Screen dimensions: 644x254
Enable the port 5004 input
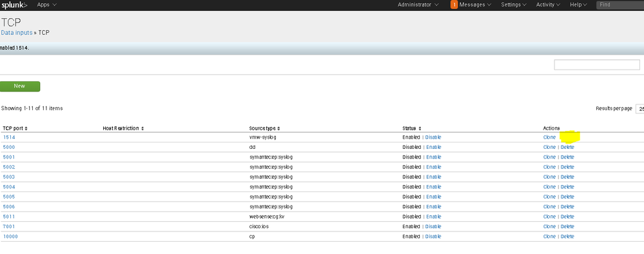point(434,186)
